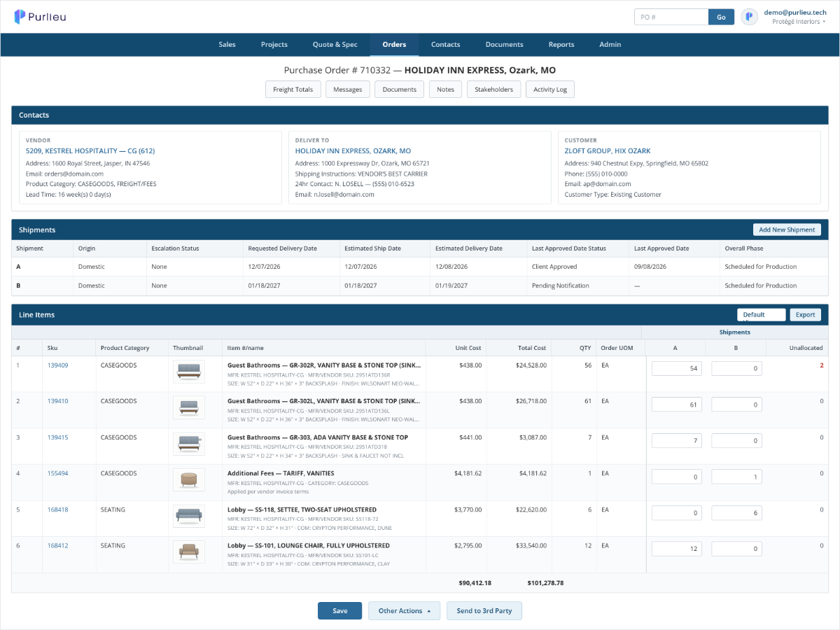
Task: Open SKU 139409 link
Action: coord(57,365)
